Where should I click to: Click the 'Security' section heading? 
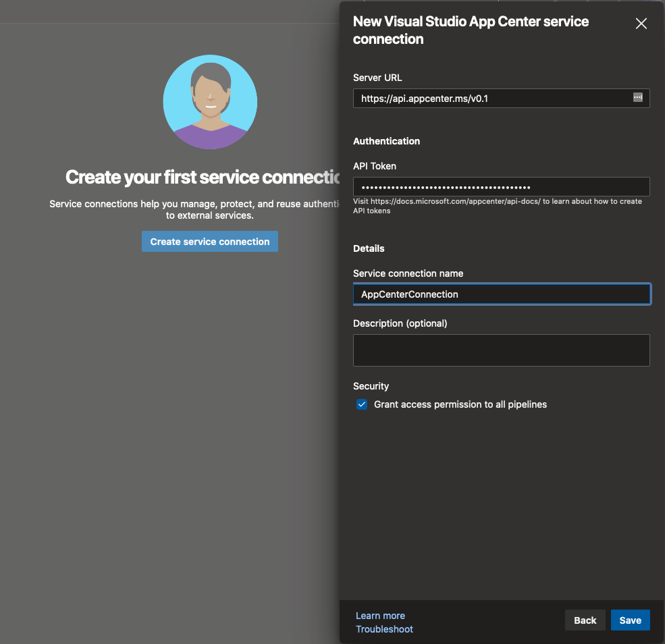coord(371,386)
